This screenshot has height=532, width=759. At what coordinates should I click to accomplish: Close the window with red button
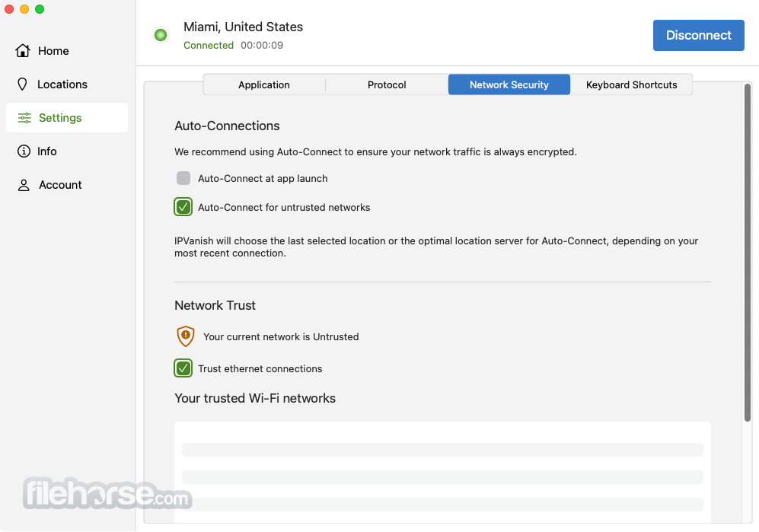[8, 9]
